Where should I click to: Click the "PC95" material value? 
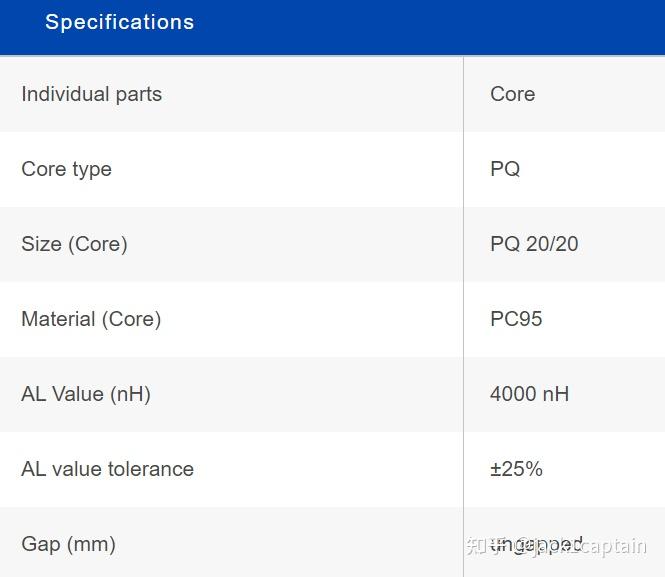tap(516, 319)
